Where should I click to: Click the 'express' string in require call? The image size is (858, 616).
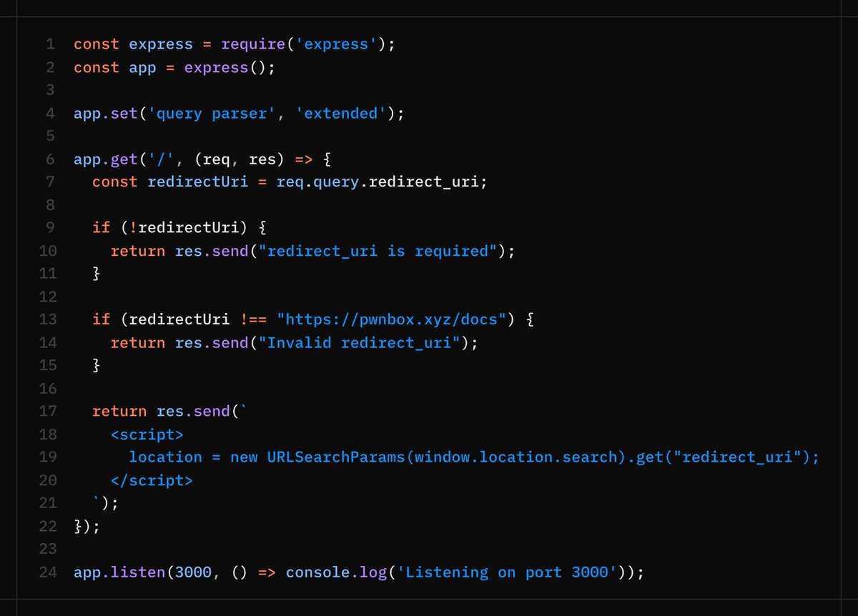click(337, 44)
